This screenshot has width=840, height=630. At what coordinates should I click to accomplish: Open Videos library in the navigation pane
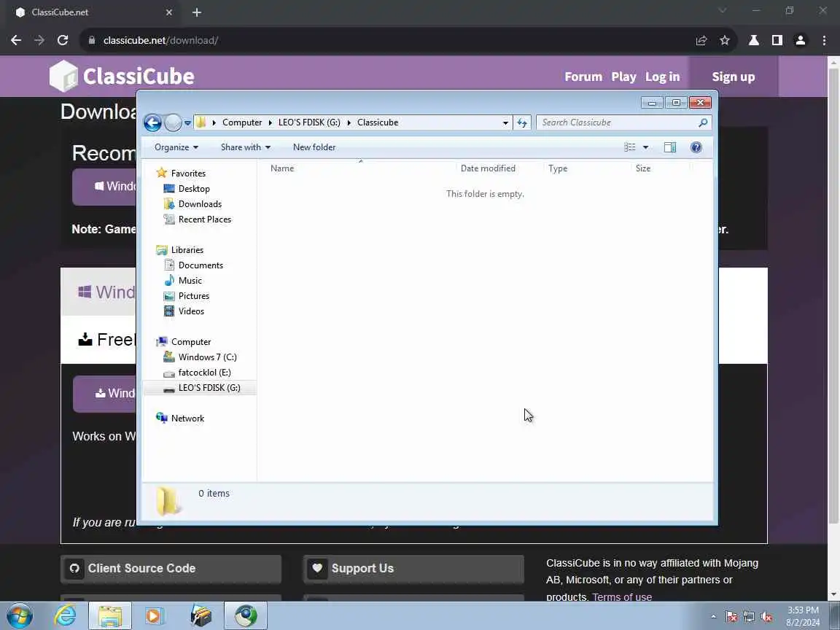pos(191,311)
